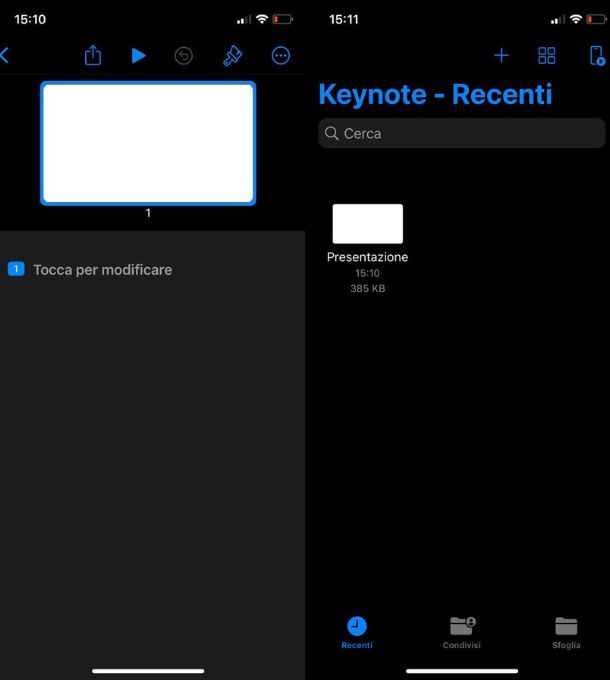This screenshot has height=680, width=610.
Task: Play the presentation slideshow
Action: 138,56
